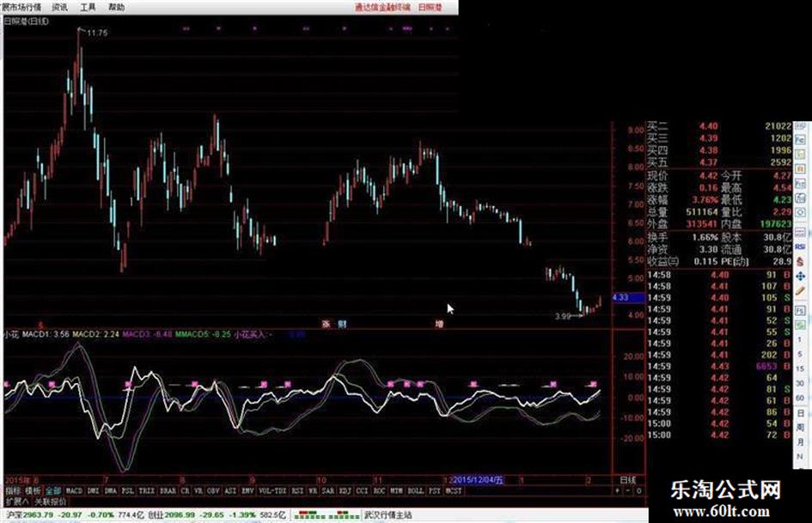The image size is (812, 523).
Task: Select the RSI indicator tab
Action: click(x=297, y=490)
